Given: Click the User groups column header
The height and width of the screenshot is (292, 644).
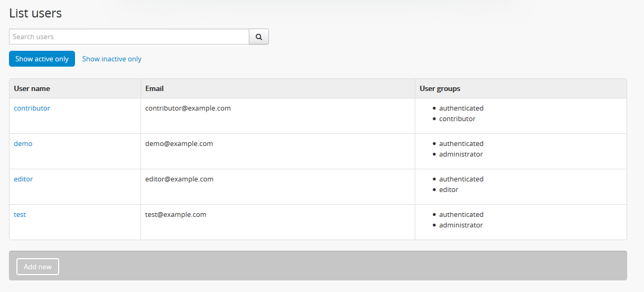Looking at the screenshot, I should [440, 88].
